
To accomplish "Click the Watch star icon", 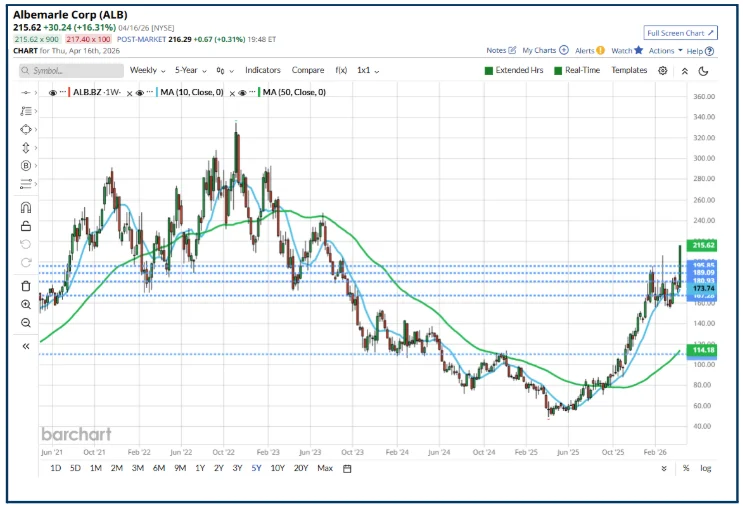I will click(638, 50).
